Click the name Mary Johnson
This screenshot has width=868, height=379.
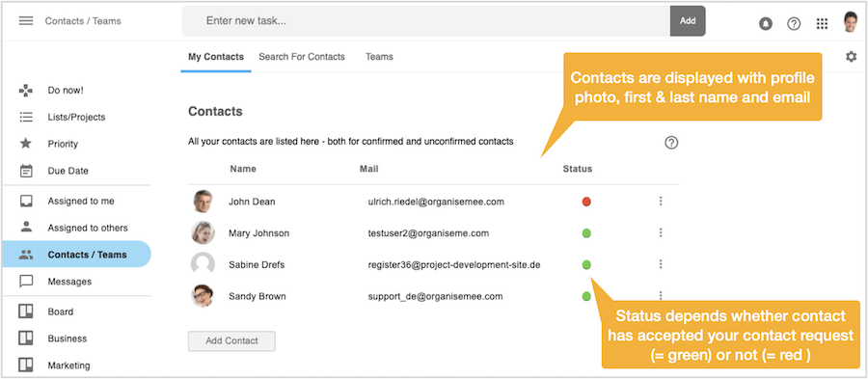(x=258, y=233)
